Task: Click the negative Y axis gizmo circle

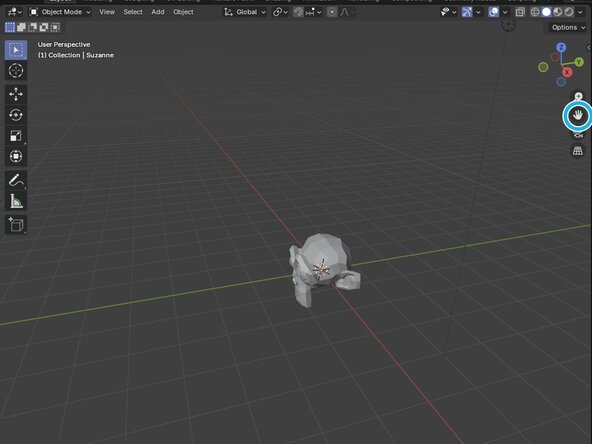Action: tap(543, 67)
